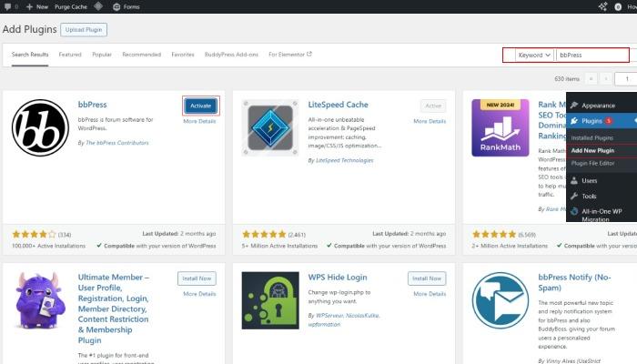
Task: Activate the bbPress plugin
Action: coord(201,106)
